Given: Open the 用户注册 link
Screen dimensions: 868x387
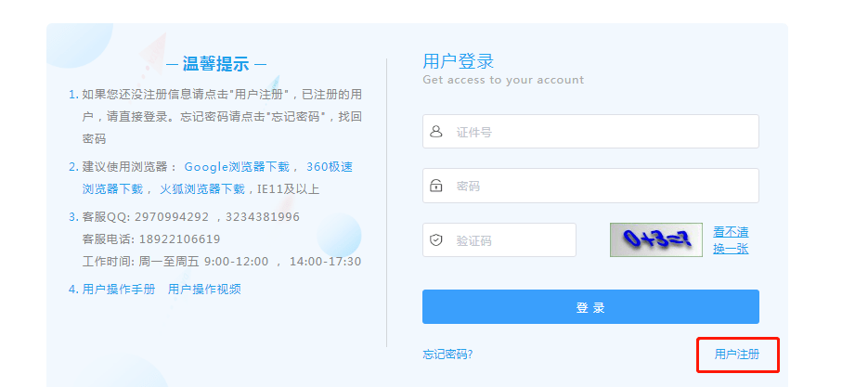Looking at the screenshot, I should (737, 355).
